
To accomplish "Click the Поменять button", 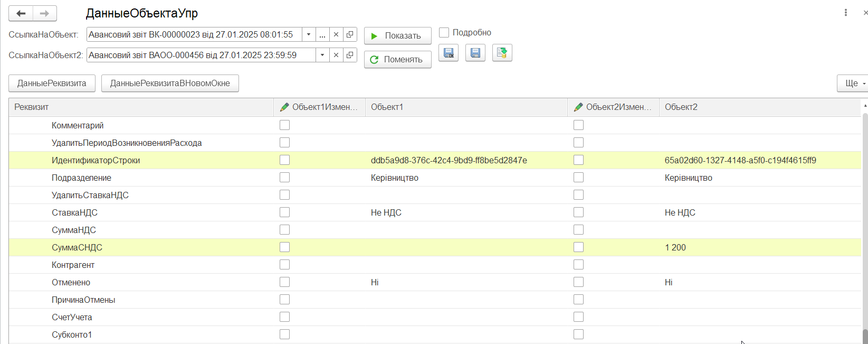I will point(398,60).
